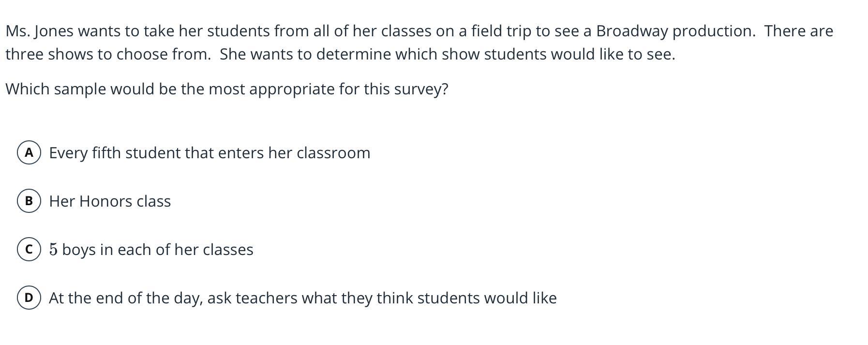Click the word 'boys' in option C

pyautogui.click(x=79, y=250)
